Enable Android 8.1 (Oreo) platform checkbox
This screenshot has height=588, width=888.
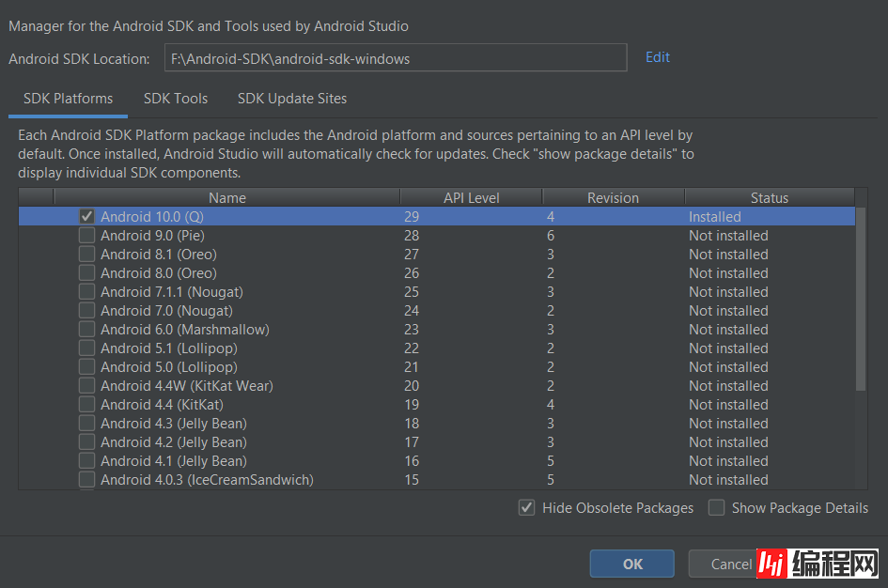87,255
